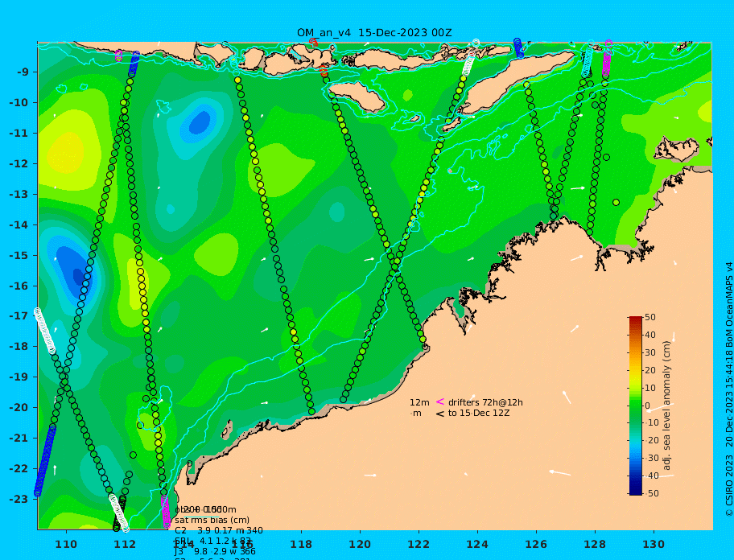Viewport: 734px width, 560px height.
Task: Click longitude axis label 112
Action: (x=125, y=544)
